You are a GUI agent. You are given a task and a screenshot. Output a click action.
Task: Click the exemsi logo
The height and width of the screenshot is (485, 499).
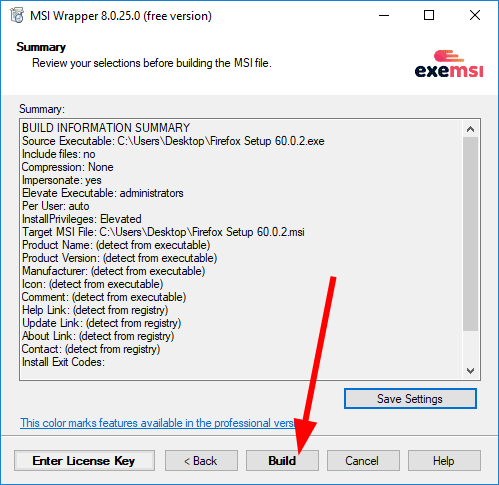click(449, 64)
